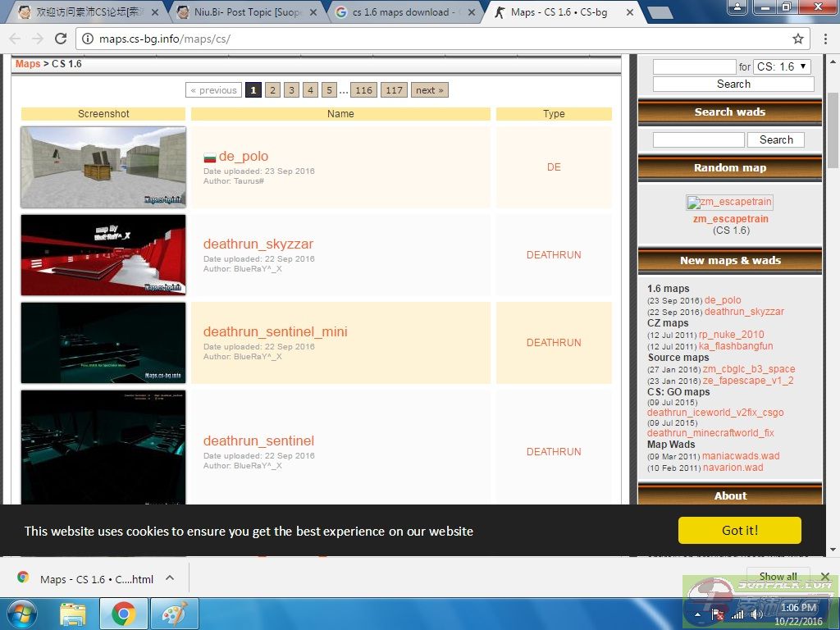The height and width of the screenshot is (630, 840).
Task: Click the Chrome icon in the taskbar
Action: (x=124, y=614)
